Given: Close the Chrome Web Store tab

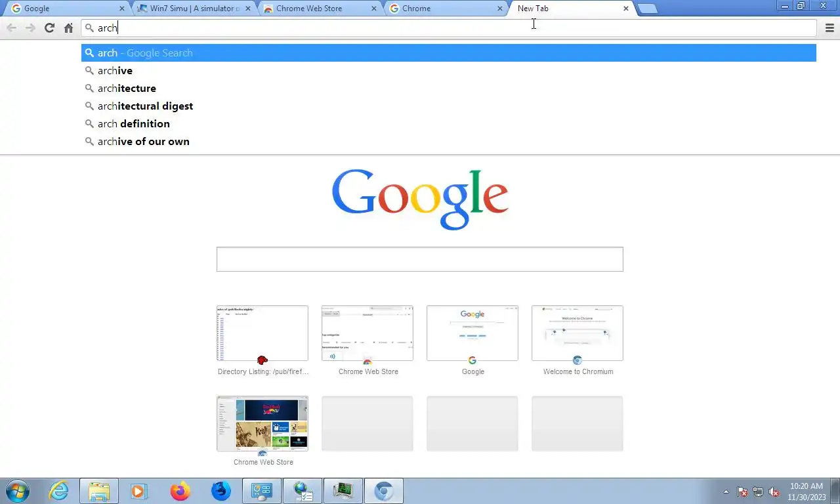Looking at the screenshot, I should point(374,9).
